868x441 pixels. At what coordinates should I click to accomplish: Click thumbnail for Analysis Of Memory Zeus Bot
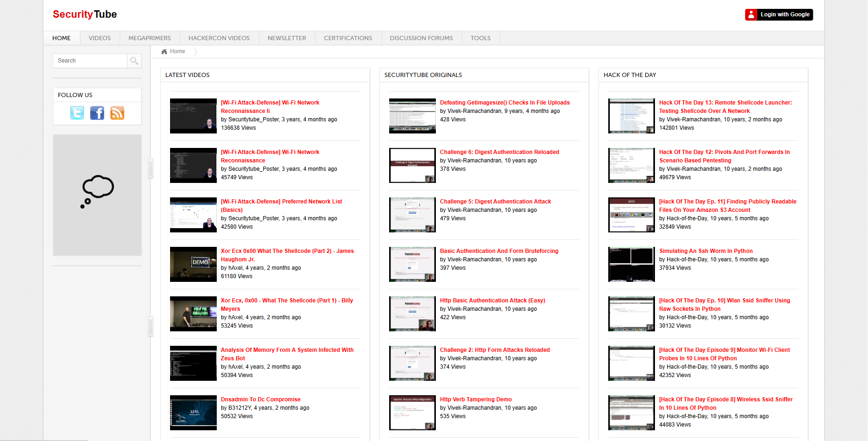193,363
